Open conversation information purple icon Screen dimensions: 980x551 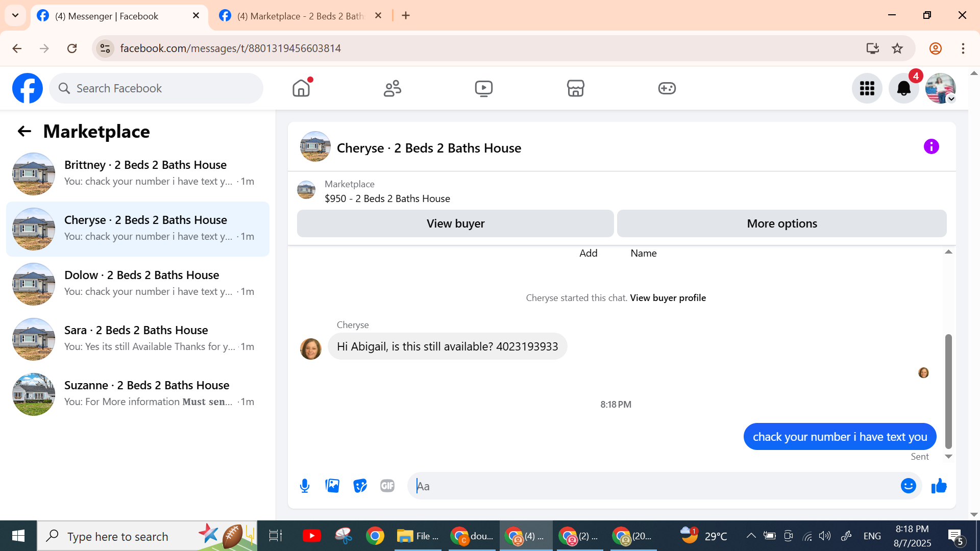click(932, 147)
